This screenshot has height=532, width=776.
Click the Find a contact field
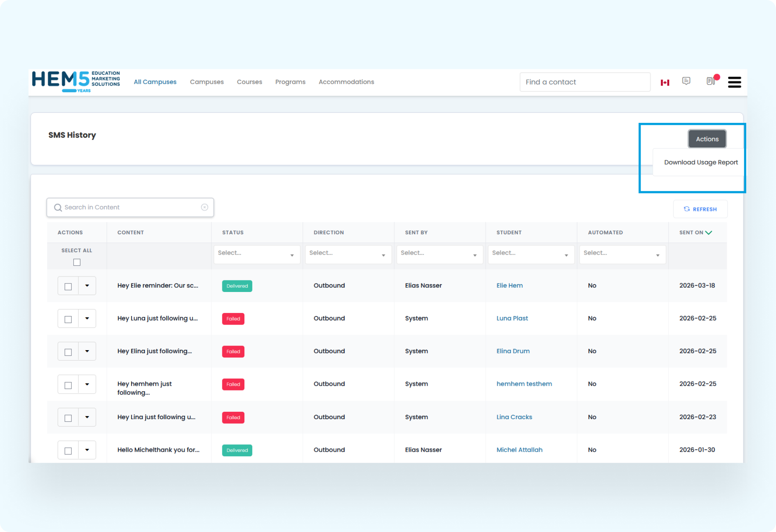pos(585,82)
